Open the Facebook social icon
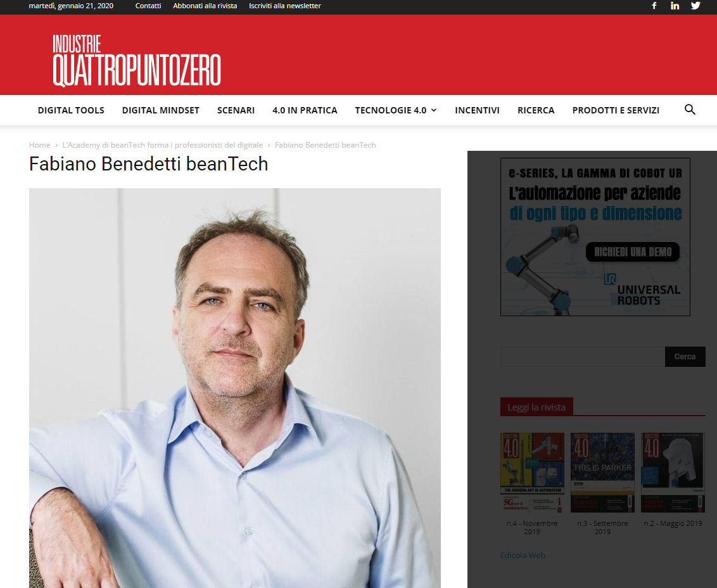 (654, 6)
